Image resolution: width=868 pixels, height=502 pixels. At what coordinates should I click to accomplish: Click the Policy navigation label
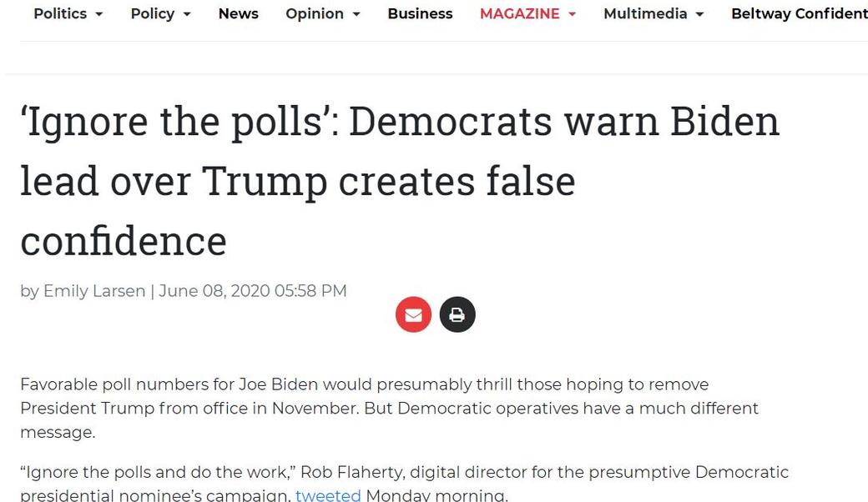tap(153, 13)
